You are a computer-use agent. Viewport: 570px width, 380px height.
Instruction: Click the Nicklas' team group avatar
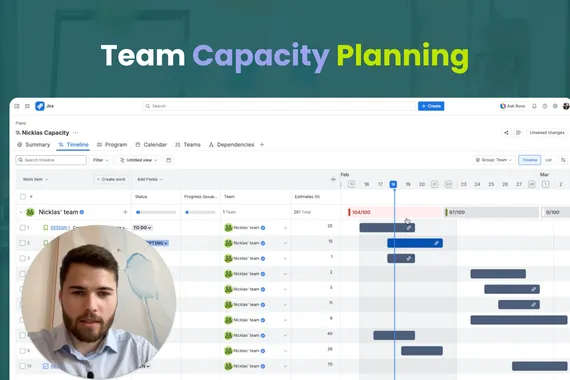click(30, 212)
